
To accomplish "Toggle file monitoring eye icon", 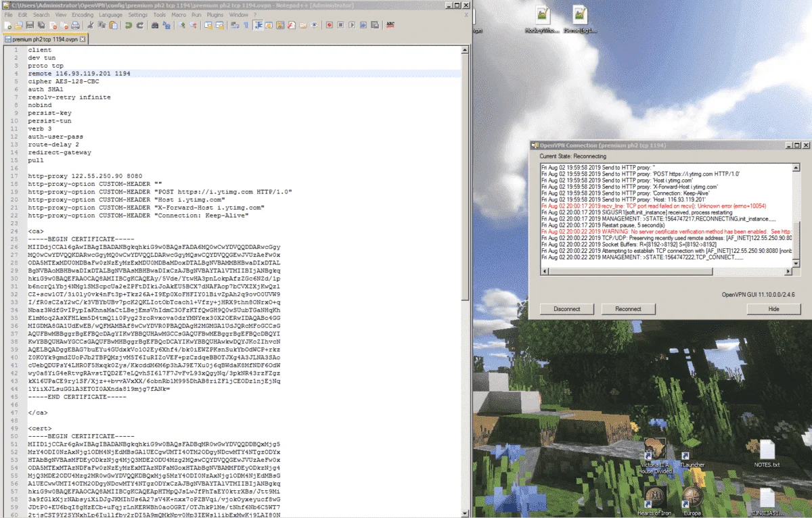I will coord(314,25).
